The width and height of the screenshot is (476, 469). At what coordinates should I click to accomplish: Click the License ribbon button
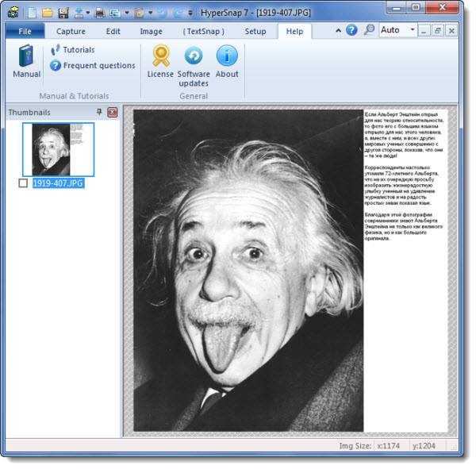tap(160, 61)
